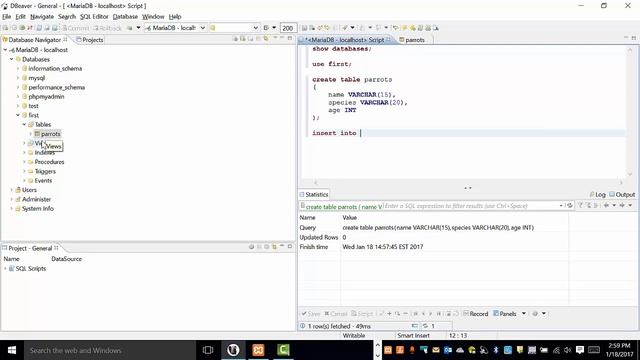Expand the information_schema database
This screenshot has height=360, width=640.
point(18,69)
